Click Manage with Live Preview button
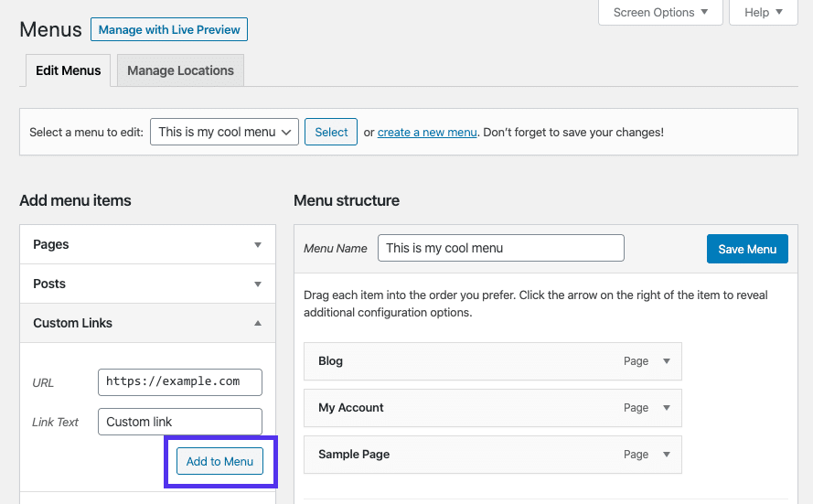Viewport: 813px width, 504px height. (x=169, y=29)
